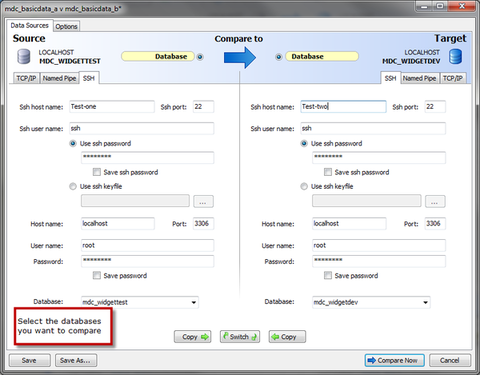Open target mdc_widgetdev database dropdown

coord(371,302)
